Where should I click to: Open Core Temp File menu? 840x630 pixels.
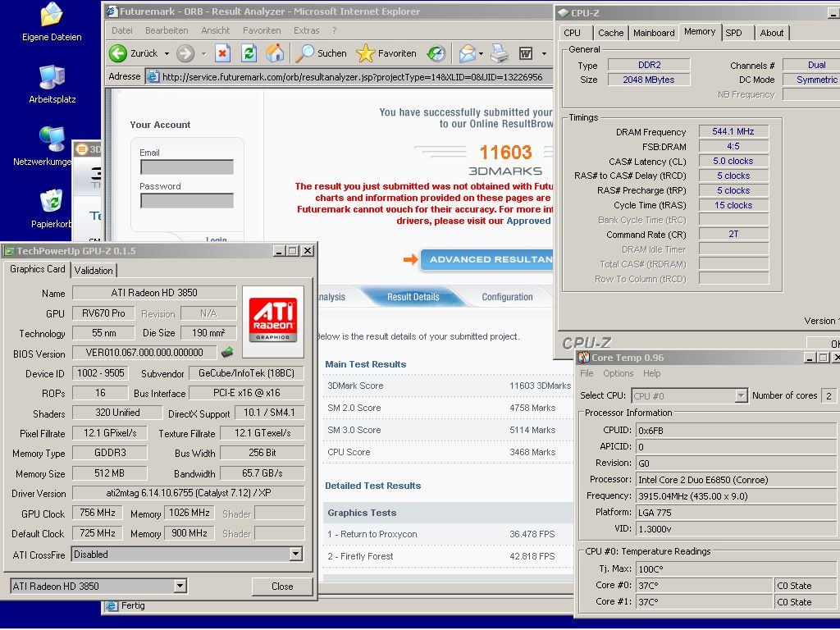click(x=587, y=373)
